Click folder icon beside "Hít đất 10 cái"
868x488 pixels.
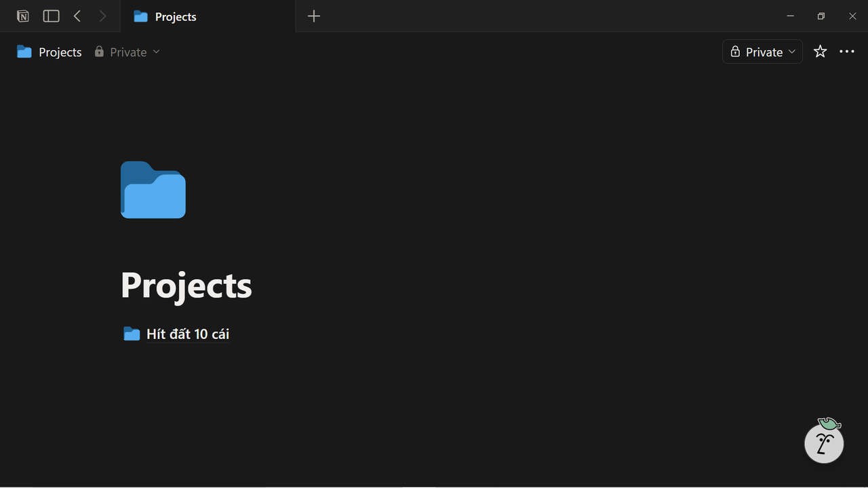pos(132,334)
